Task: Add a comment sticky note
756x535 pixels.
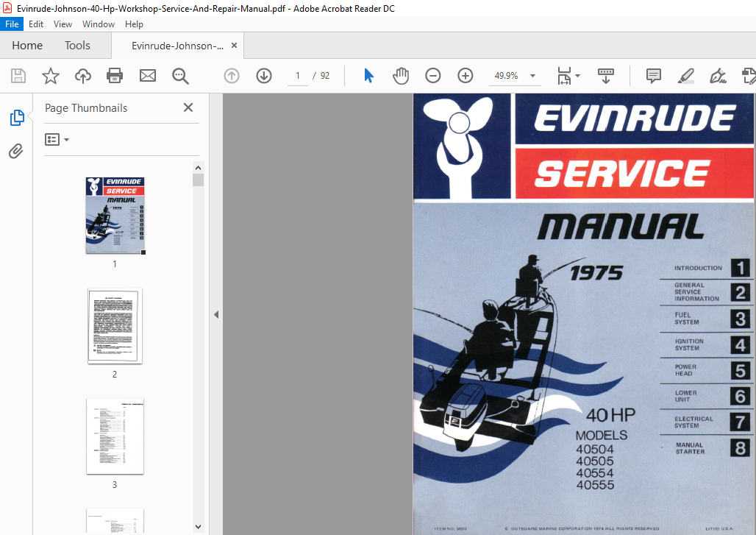Action: [x=653, y=76]
